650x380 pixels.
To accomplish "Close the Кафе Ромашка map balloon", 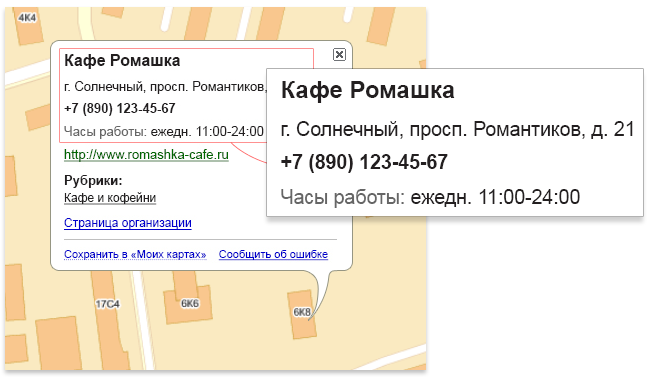I will (339, 54).
